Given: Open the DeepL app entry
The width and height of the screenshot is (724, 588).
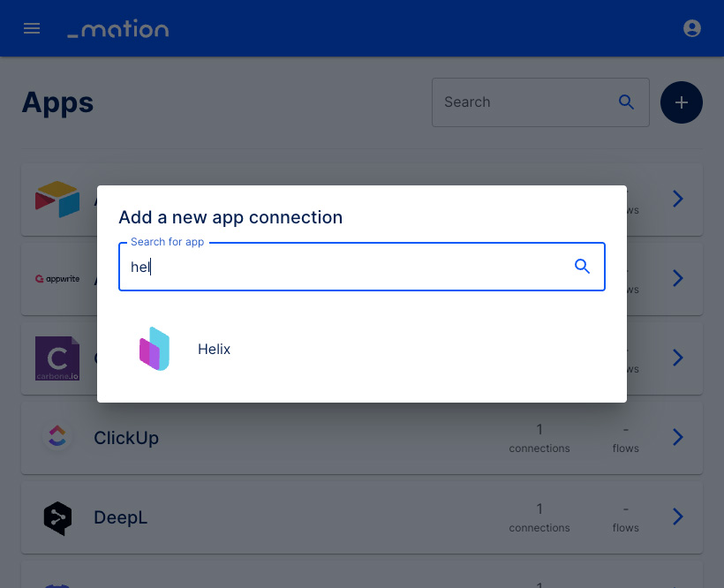Looking at the screenshot, I should [362, 517].
